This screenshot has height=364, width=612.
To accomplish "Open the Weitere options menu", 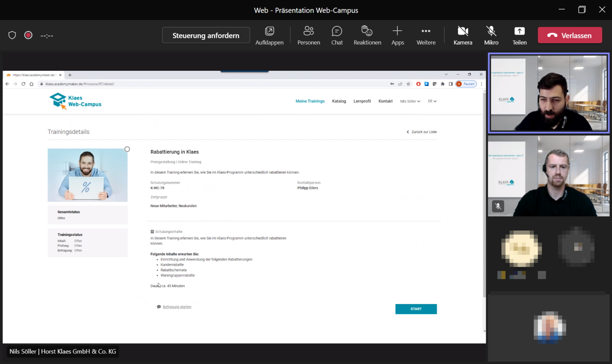I will tap(426, 36).
